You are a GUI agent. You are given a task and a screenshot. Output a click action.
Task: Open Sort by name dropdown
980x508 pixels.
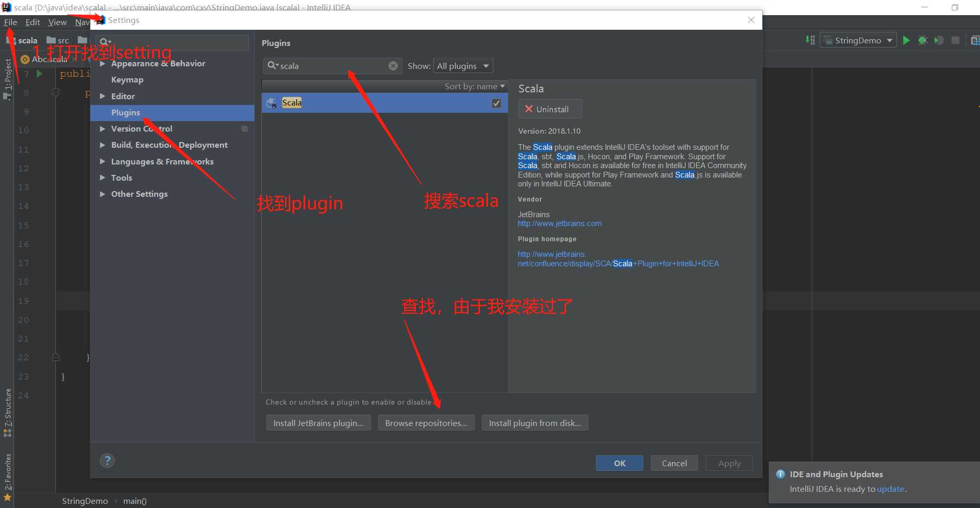[475, 87]
